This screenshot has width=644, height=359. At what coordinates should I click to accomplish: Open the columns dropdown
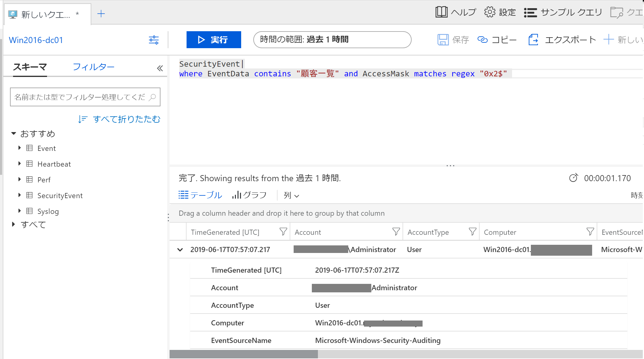(x=291, y=195)
